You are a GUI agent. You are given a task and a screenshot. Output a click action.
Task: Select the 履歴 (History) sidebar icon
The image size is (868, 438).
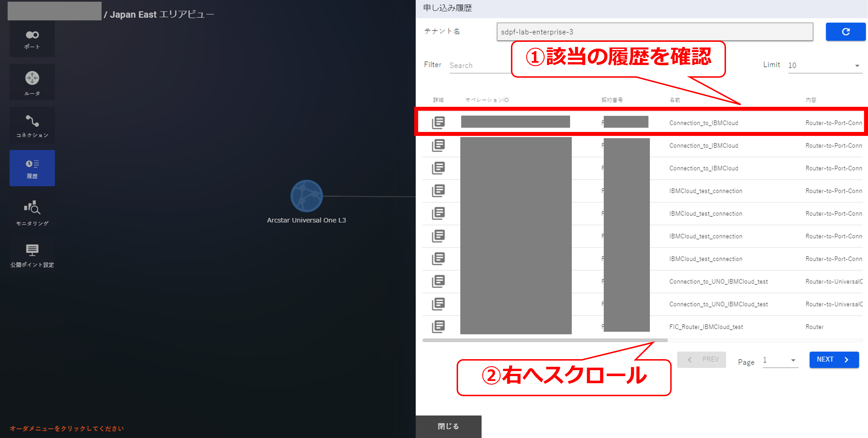(32, 168)
